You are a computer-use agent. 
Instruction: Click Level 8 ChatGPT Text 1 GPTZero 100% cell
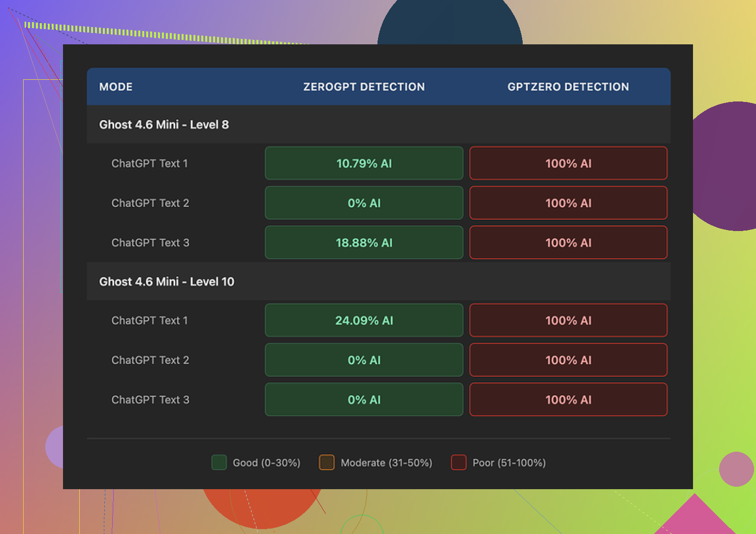[x=568, y=164]
